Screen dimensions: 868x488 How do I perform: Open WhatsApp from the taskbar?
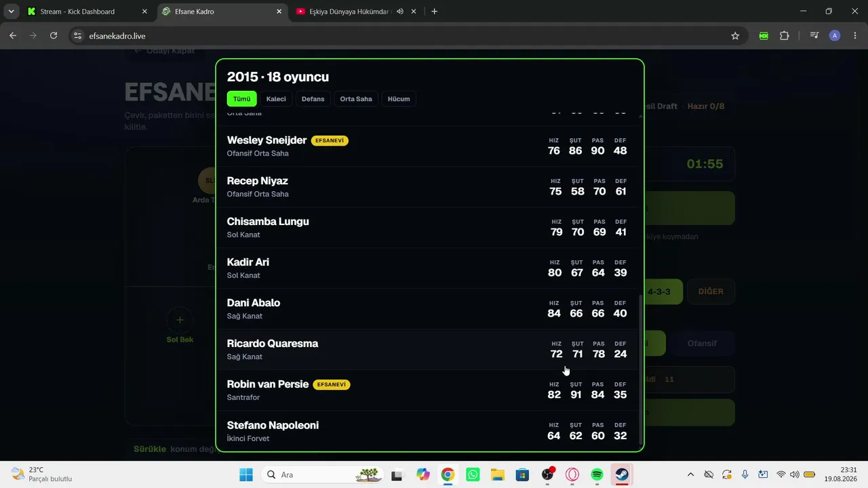coord(473,474)
